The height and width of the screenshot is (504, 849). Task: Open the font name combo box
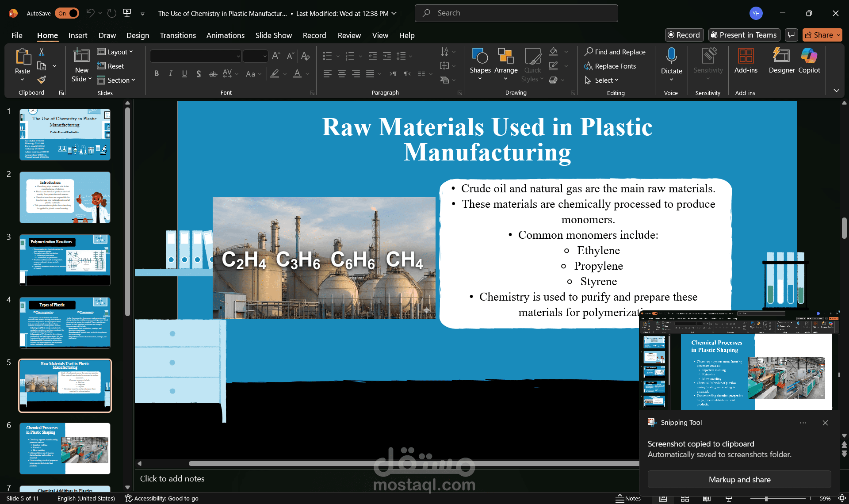(196, 56)
